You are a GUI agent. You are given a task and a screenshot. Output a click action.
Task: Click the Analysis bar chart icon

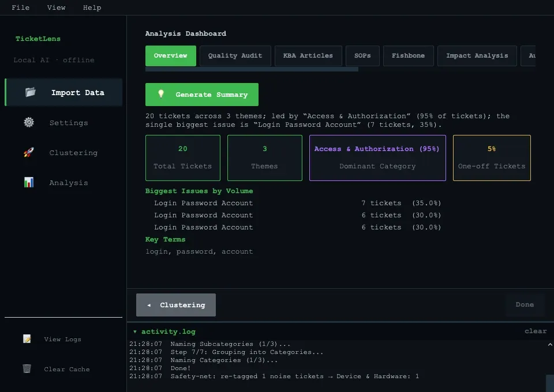[x=29, y=182]
